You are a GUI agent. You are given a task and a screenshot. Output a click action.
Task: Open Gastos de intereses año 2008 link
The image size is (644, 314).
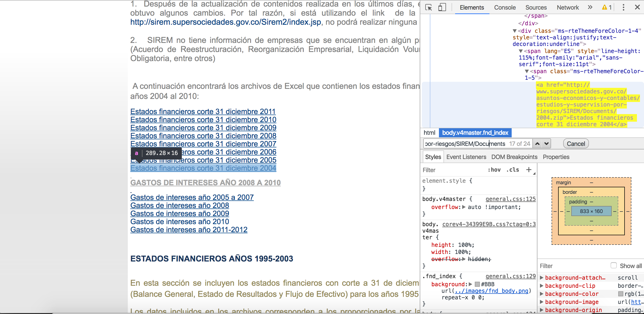tap(180, 205)
